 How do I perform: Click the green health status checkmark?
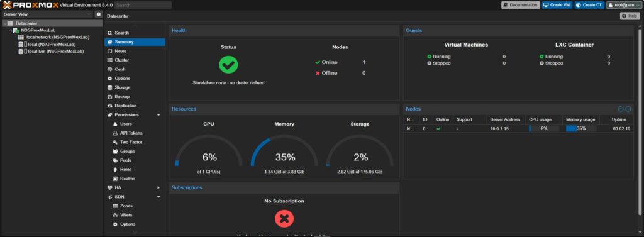point(228,65)
